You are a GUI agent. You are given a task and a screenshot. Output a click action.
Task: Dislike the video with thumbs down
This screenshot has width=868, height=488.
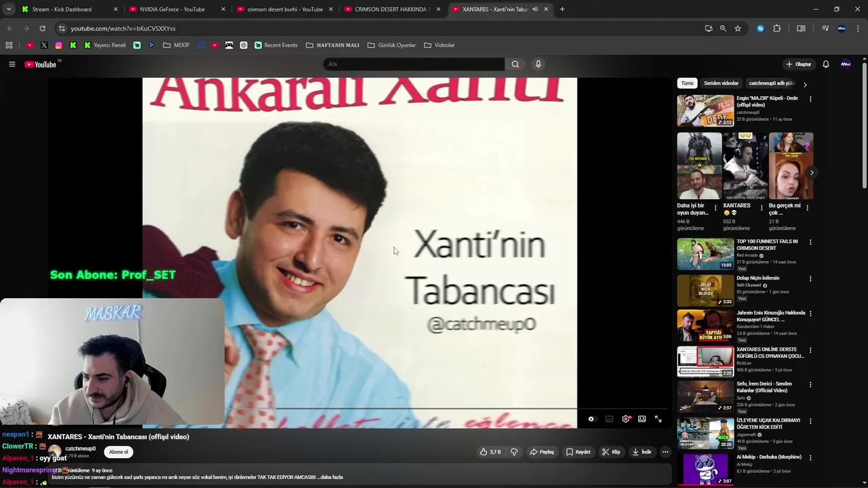(514, 452)
